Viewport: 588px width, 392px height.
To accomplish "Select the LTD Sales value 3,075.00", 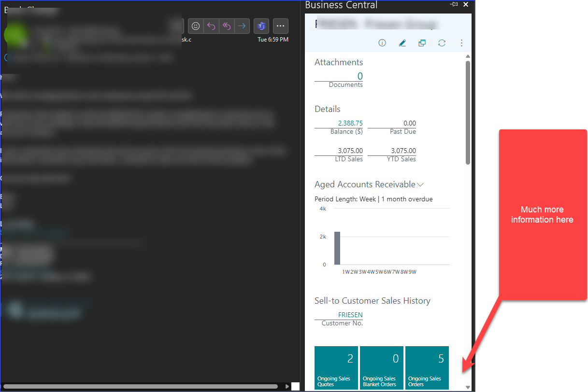I will tap(350, 151).
